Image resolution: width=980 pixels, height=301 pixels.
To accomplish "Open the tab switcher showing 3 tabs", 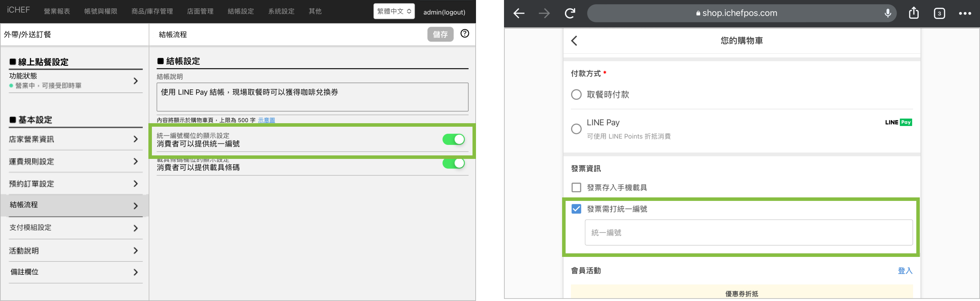I will (x=939, y=14).
